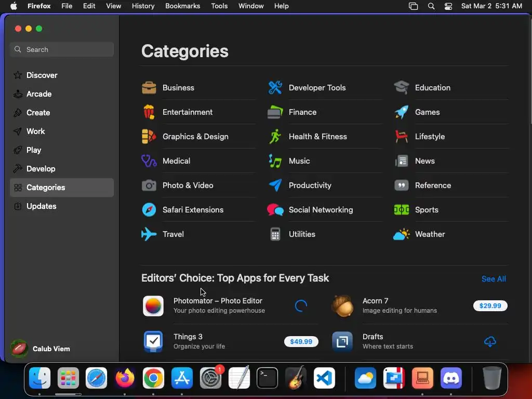Switch to the Play sidebar section
This screenshot has width=532, height=399.
[x=62, y=150]
